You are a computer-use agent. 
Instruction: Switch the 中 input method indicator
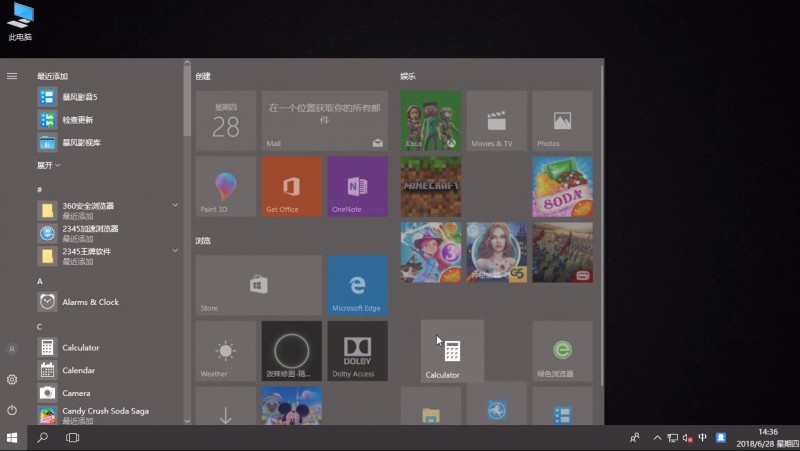coord(703,437)
